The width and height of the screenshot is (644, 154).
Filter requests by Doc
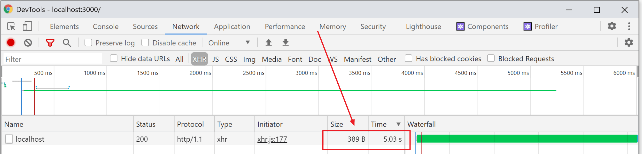(315, 59)
